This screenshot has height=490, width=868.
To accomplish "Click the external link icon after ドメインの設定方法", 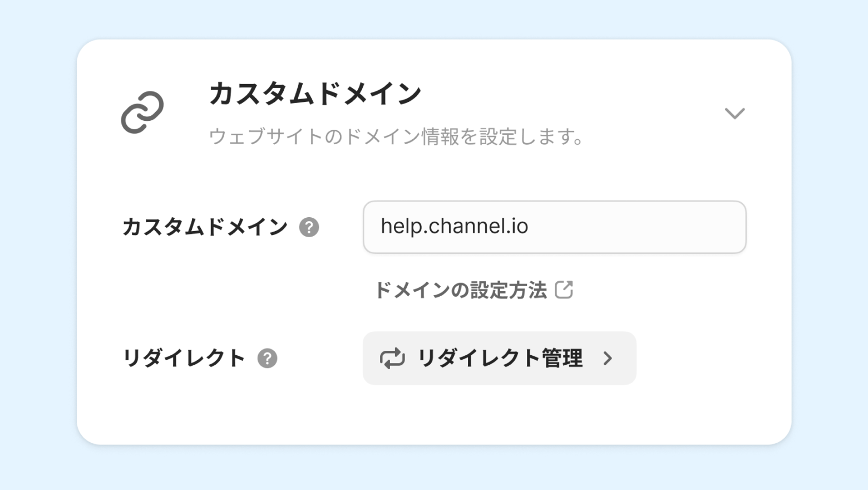I will (564, 290).
